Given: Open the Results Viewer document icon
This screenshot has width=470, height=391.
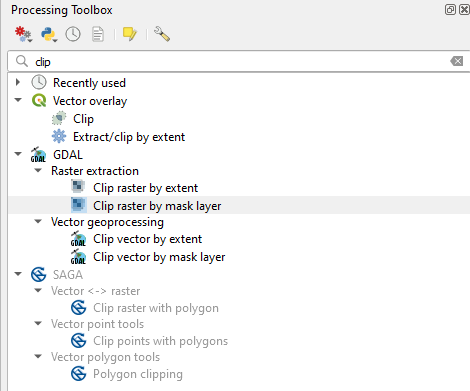Looking at the screenshot, I should [x=98, y=34].
